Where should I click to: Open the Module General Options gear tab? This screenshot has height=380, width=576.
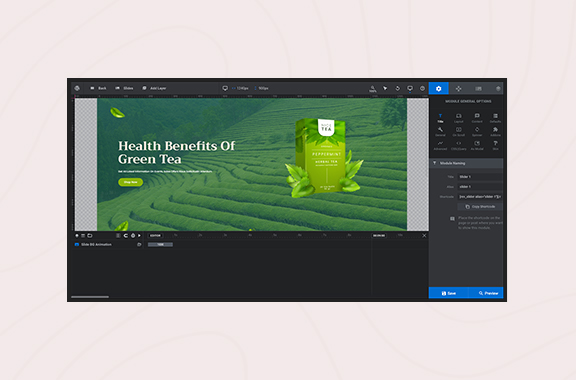[438, 89]
